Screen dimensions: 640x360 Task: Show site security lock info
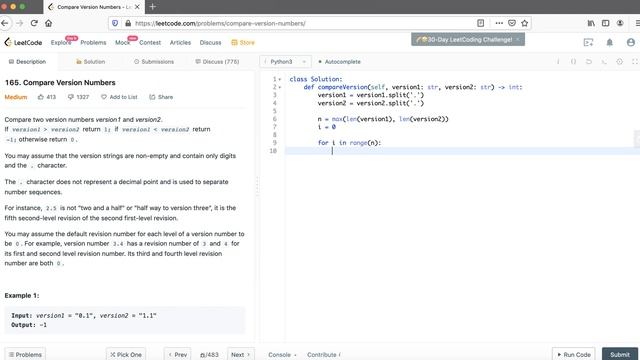[x=128, y=23]
